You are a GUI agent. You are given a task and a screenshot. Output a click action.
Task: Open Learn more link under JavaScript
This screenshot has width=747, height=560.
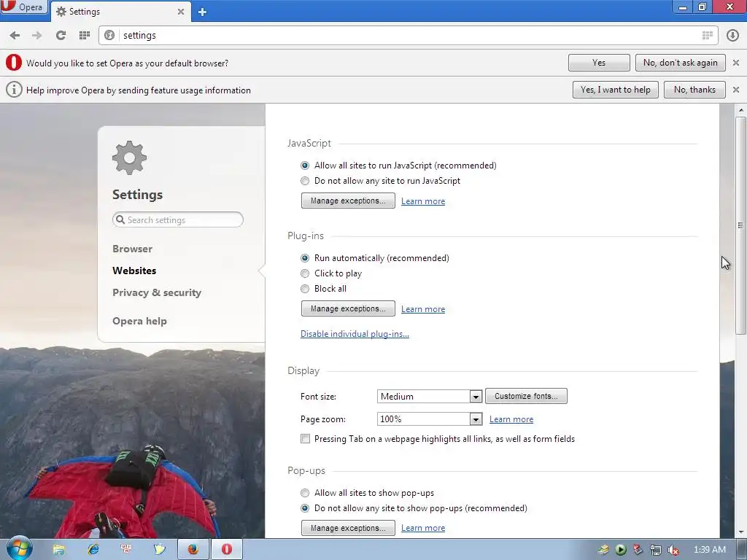[x=423, y=201]
